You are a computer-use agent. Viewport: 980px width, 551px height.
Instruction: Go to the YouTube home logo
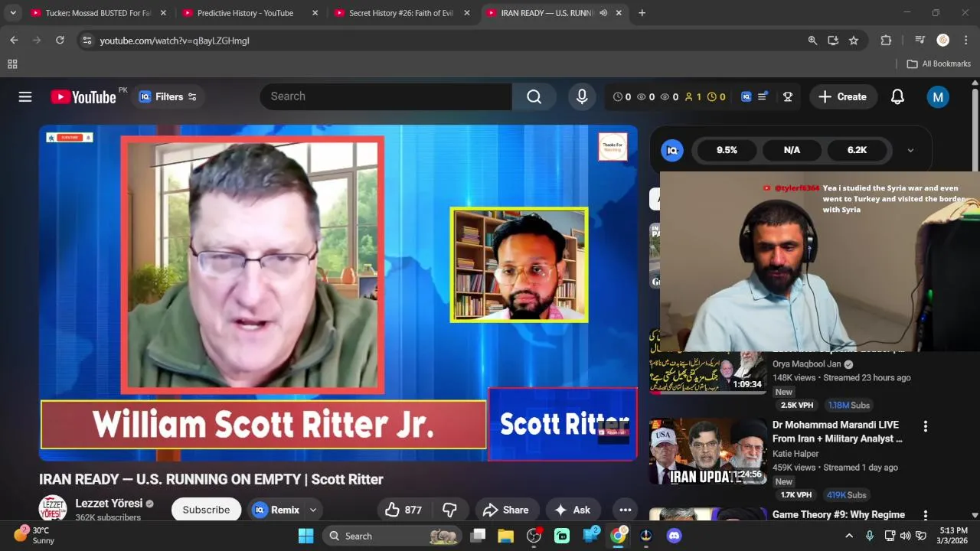pyautogui.click(x=83, y=96)
